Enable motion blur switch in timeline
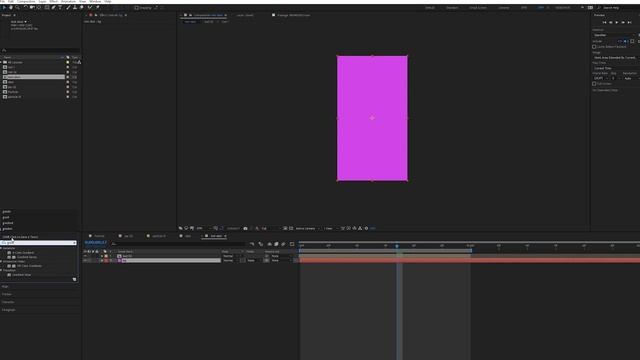Image resolution: width=640 pixels, height=360 pixels. [283, 244]
